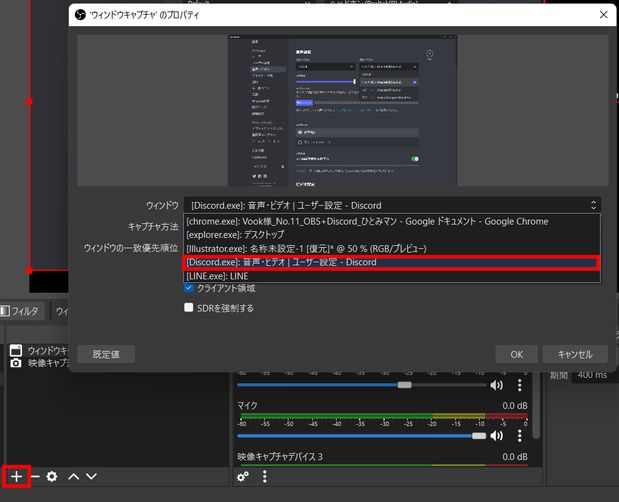Open the フィルタ button in the source toolbar
This screenshot has width=619, height=502.
point(20,311)
